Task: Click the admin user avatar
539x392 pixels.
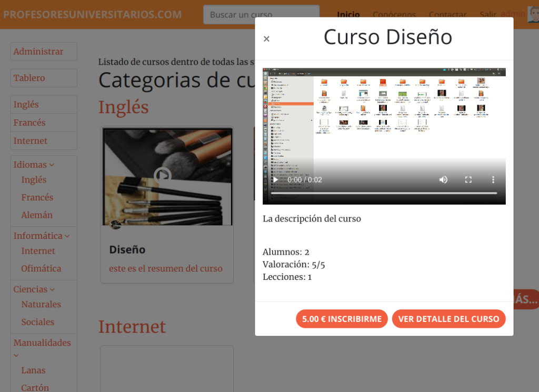Action: click(x=533, y=14)
